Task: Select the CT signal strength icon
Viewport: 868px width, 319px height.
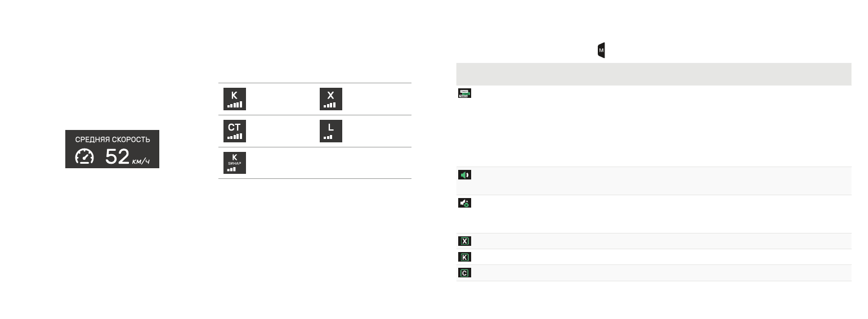Action: 235,131
